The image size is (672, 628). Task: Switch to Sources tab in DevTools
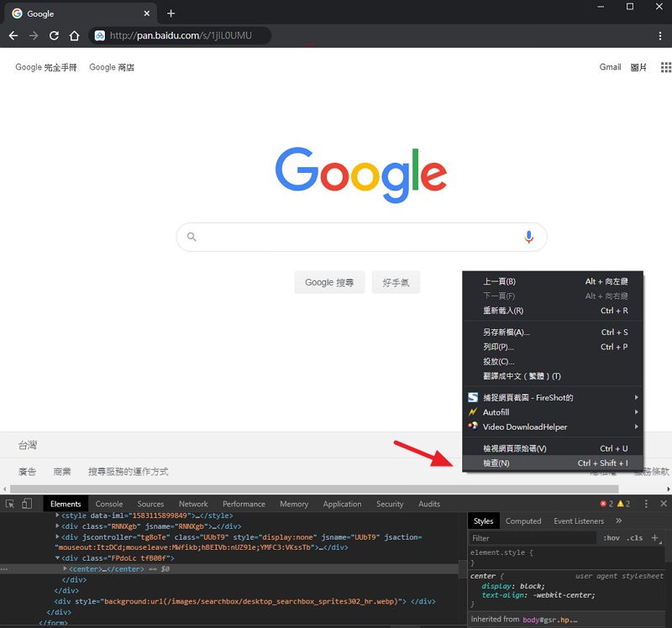pyautogui.click(x=150, y=504)
